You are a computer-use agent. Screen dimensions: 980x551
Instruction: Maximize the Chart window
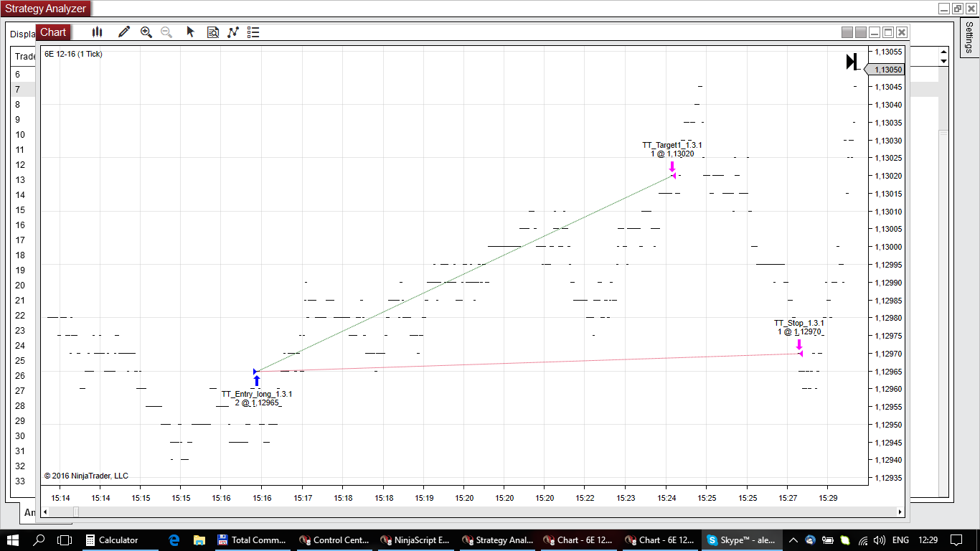(x=888, y=32)
